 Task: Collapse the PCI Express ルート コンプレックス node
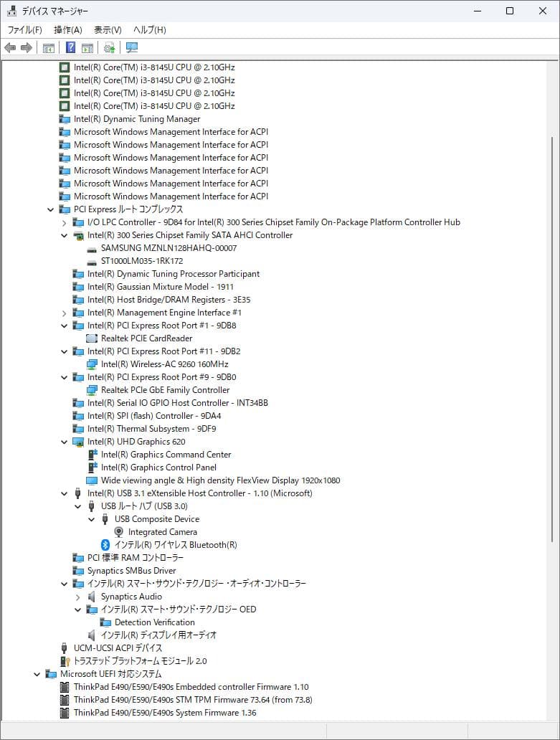[x=50, y=209]
